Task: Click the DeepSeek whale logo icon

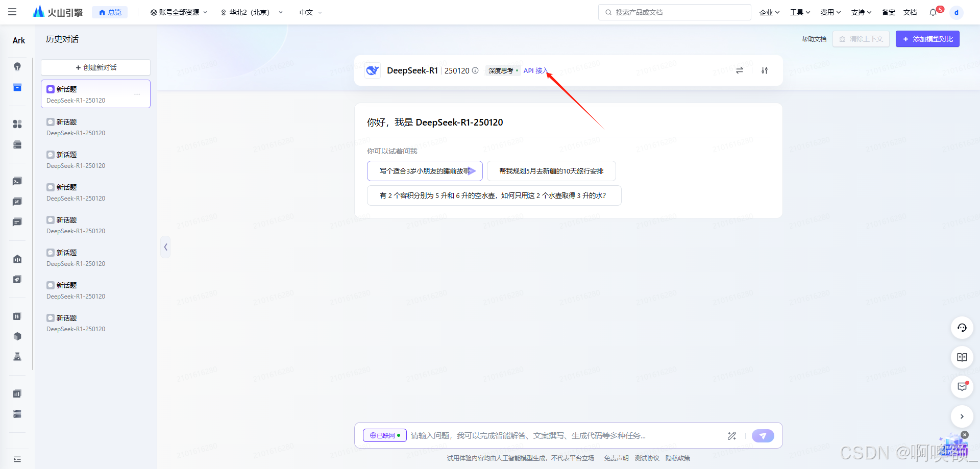Action: pyautogui.click(x=373, y=70)
